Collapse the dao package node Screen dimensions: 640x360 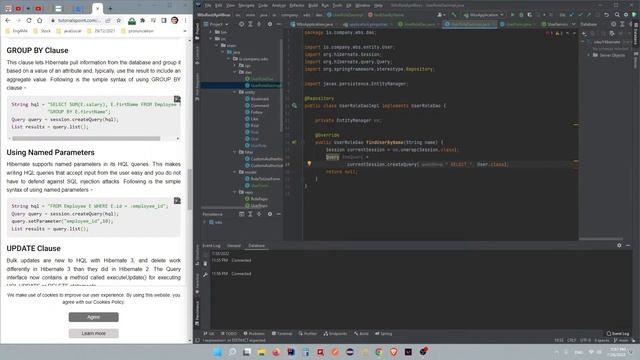click(x=235, y=72)
